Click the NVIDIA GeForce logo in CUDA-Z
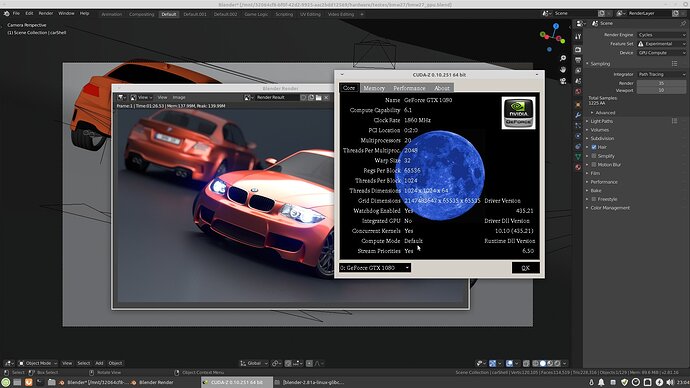This screenshot has height=388, width=690. point(518,113)
